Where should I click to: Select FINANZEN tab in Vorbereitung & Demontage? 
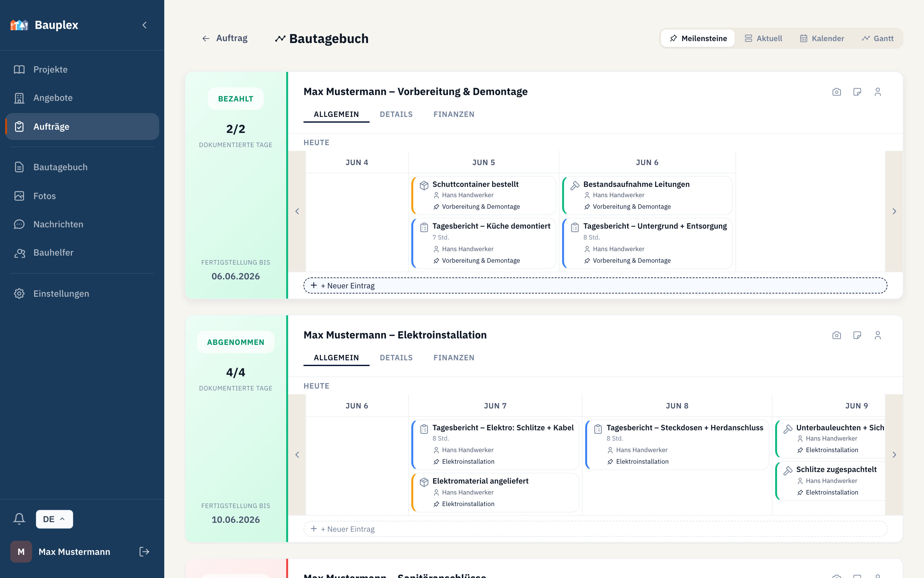[454, 114]
